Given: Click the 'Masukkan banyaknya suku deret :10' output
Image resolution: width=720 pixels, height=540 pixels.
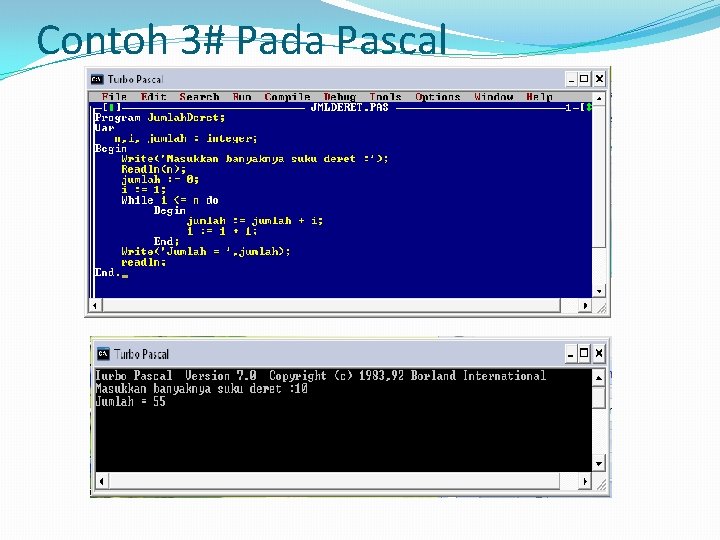Looking at the screenshot, I should click(x=201, y=389).
